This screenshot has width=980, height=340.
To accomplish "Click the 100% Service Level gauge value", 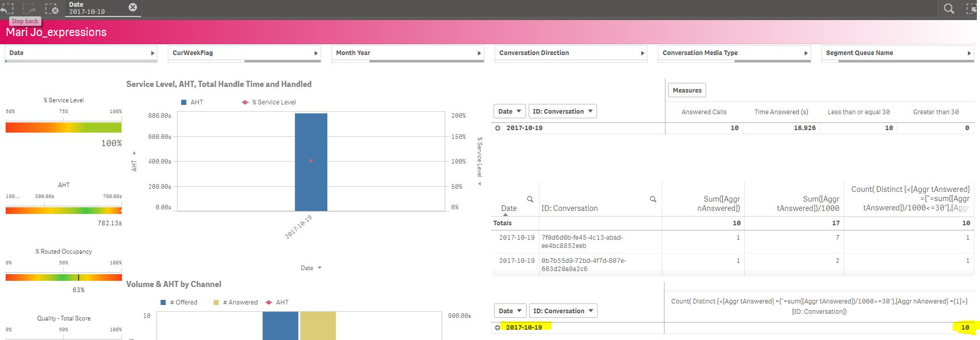I will (x=111, y=144).
